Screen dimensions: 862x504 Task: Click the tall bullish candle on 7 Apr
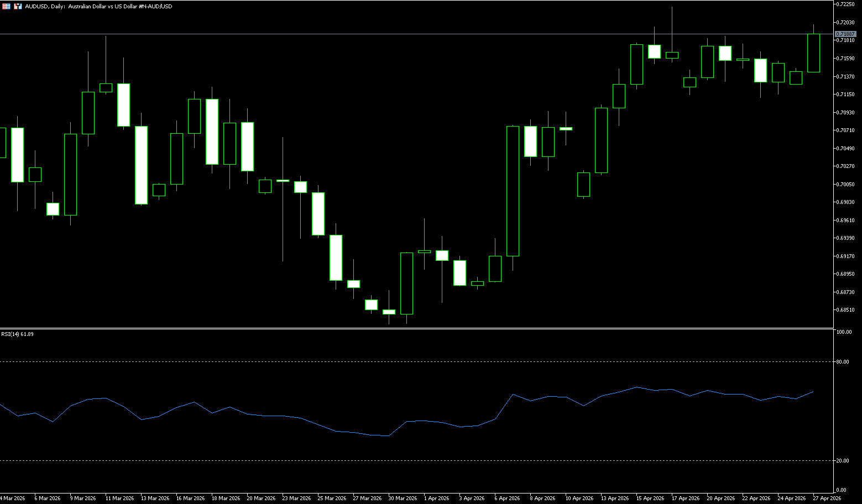[x=513, y=191]
